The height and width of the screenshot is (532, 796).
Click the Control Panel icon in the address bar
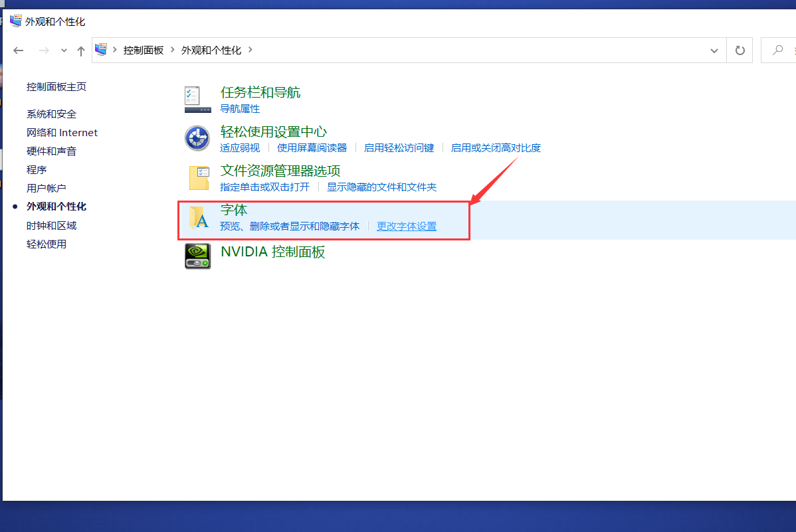(101, 50)
